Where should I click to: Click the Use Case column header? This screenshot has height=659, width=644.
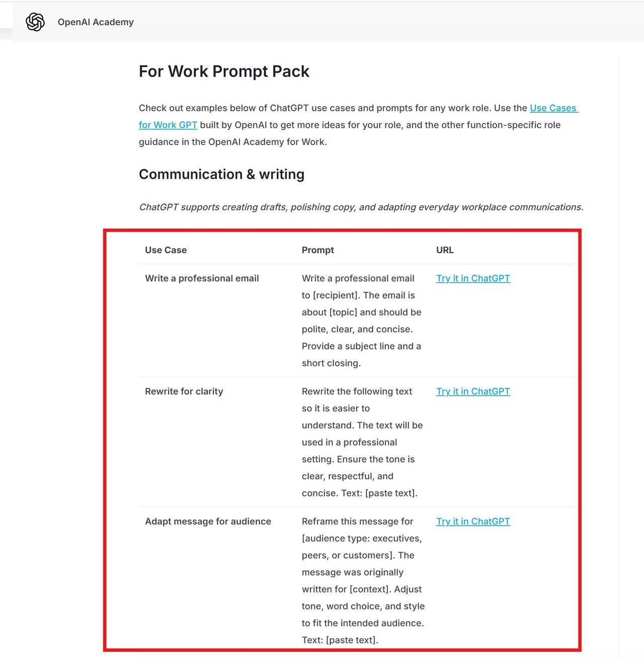point(166,250)
